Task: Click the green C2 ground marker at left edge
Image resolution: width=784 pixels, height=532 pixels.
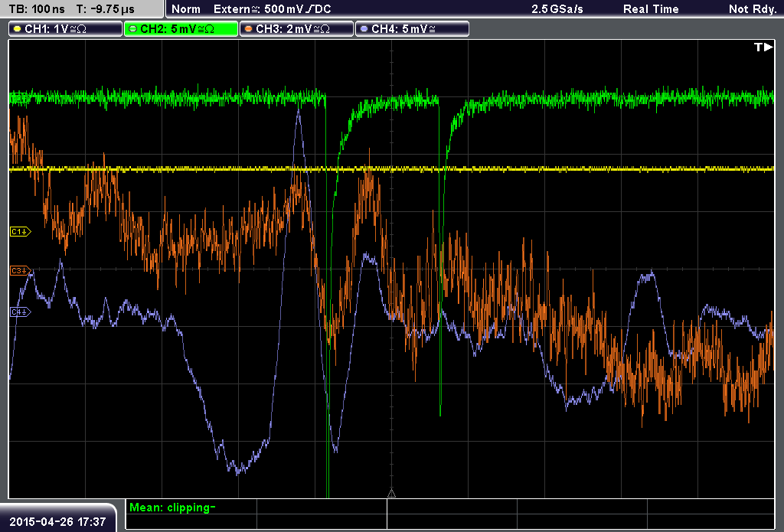Action: (19, 97)
